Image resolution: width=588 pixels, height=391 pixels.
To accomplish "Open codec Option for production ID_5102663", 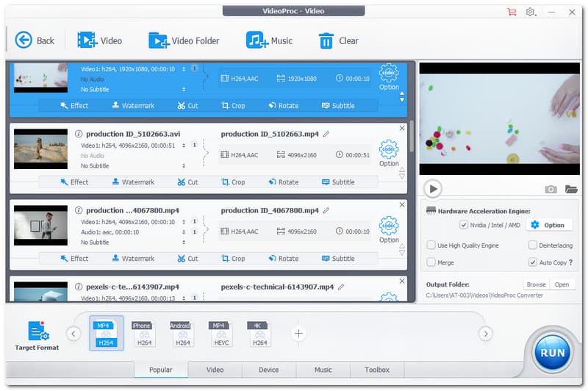I will click(389, 153).
